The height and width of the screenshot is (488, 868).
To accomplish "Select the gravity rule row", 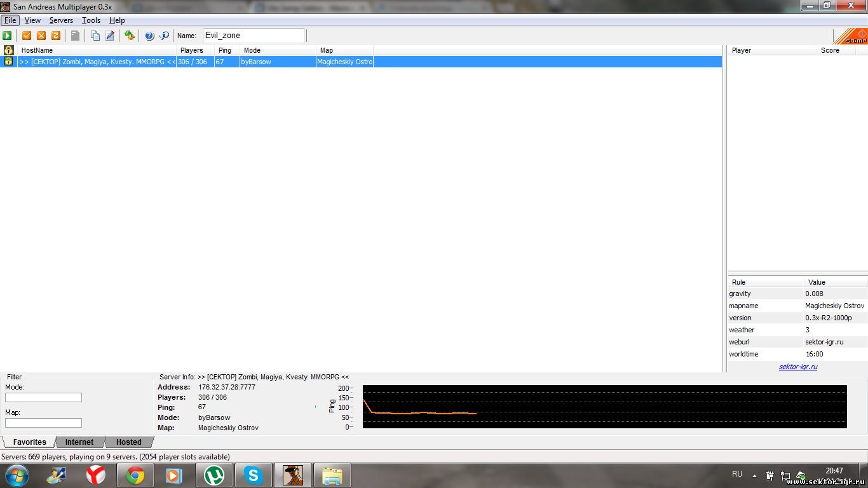I will 797,294.
